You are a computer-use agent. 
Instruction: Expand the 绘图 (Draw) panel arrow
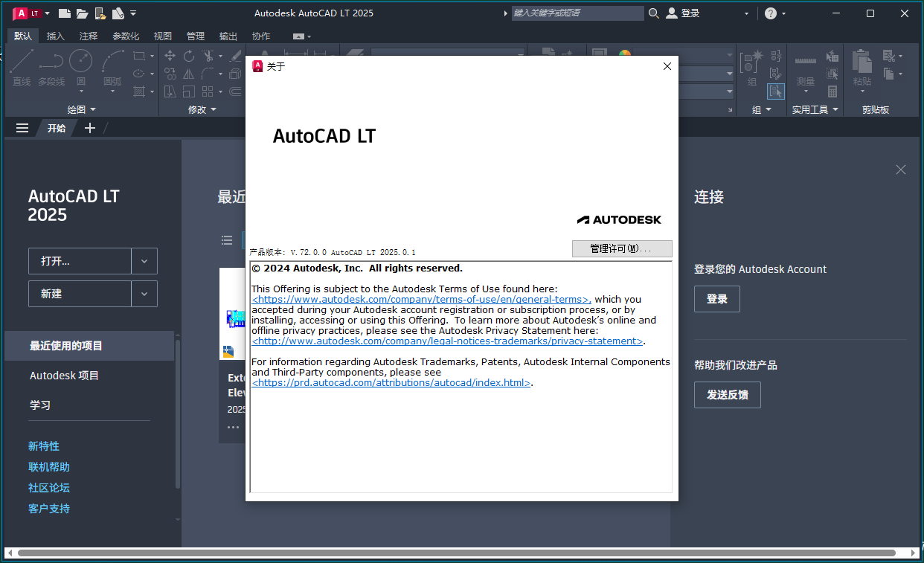coord(93,109)
